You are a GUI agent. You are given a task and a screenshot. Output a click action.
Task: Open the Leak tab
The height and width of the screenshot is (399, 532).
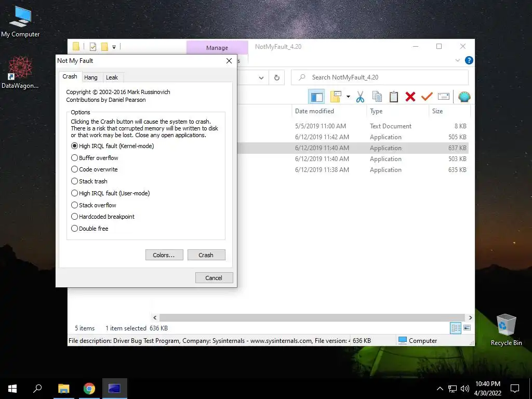click(x=112, y=77)
